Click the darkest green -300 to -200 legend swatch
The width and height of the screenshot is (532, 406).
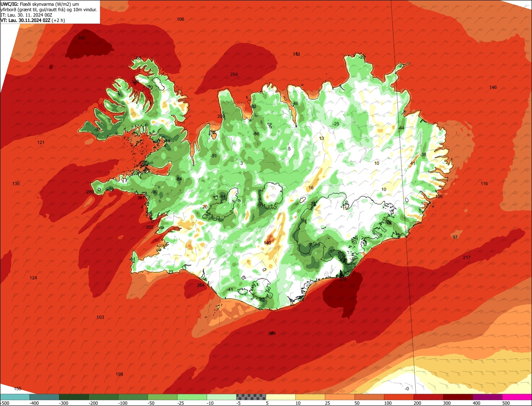(74, 397)
